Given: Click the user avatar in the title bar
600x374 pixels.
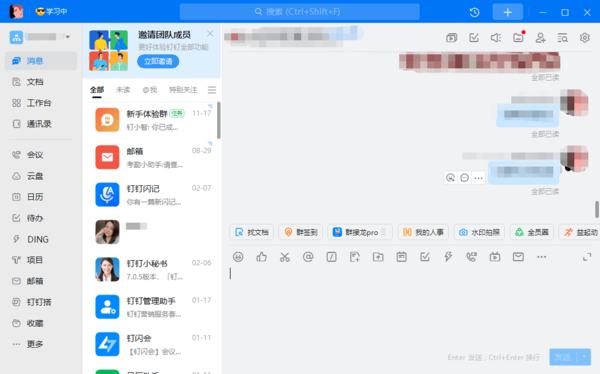Looking at the screenshot, I should [16, 11].
